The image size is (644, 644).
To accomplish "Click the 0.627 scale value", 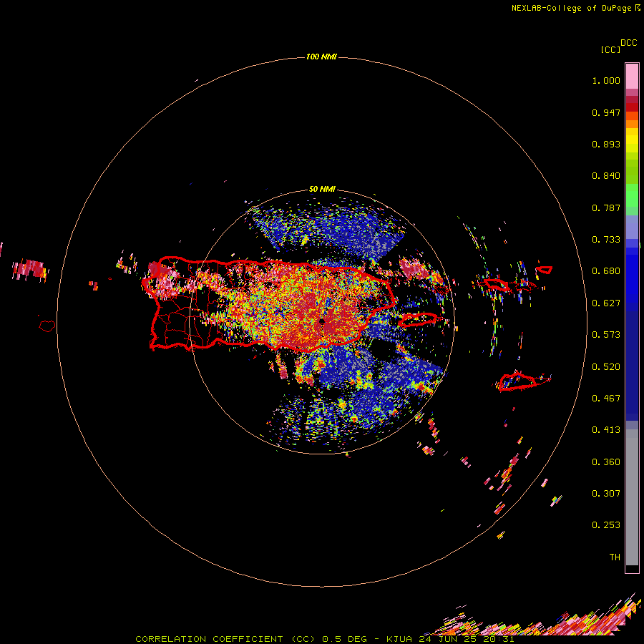I will coord(606,303).
